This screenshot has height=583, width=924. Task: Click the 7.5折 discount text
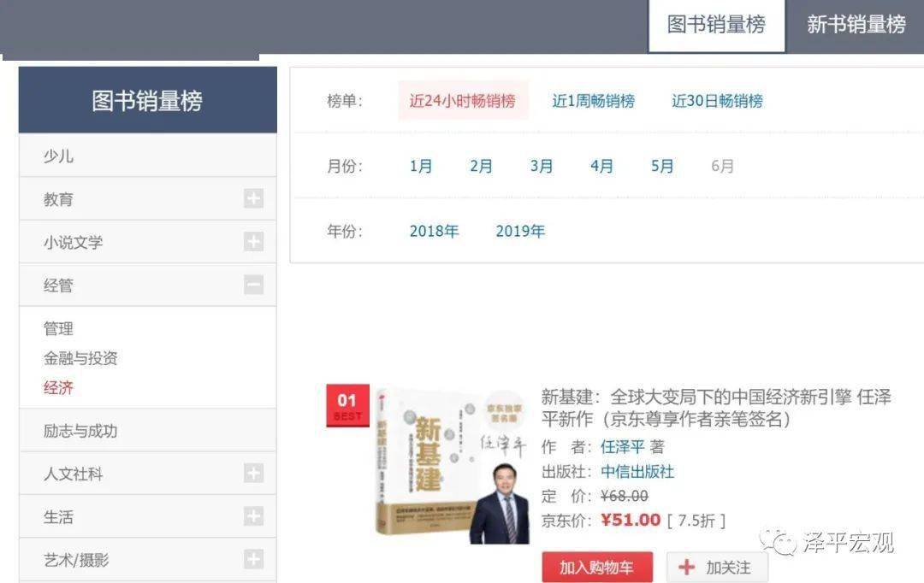click(696, 521)
